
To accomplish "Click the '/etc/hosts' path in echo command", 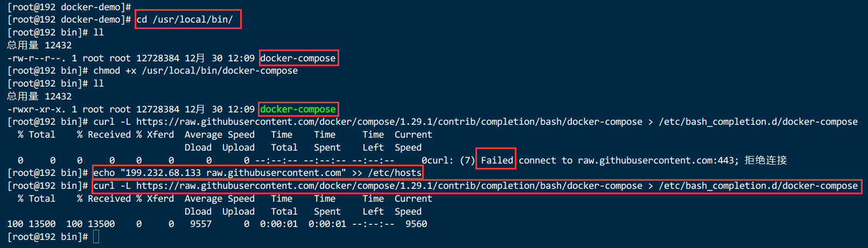I will (x=395, y=173).
